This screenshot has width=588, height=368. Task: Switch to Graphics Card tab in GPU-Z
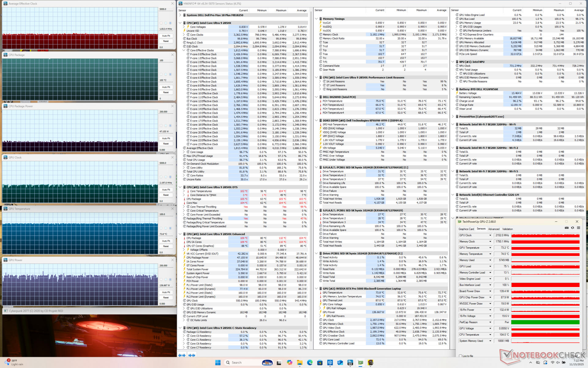466,229
